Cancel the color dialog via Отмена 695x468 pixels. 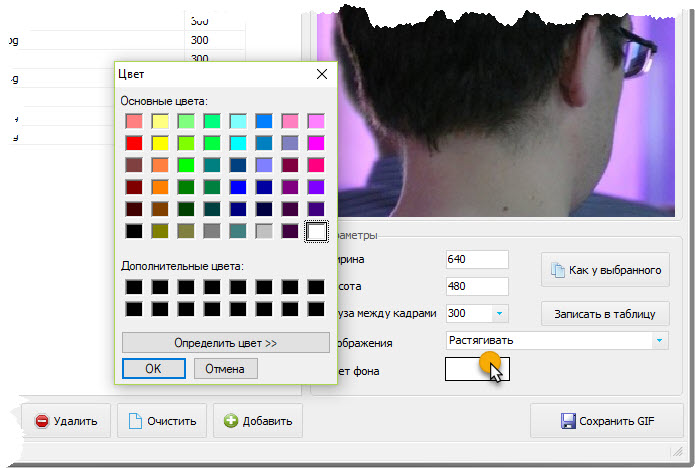click(225, 369)
